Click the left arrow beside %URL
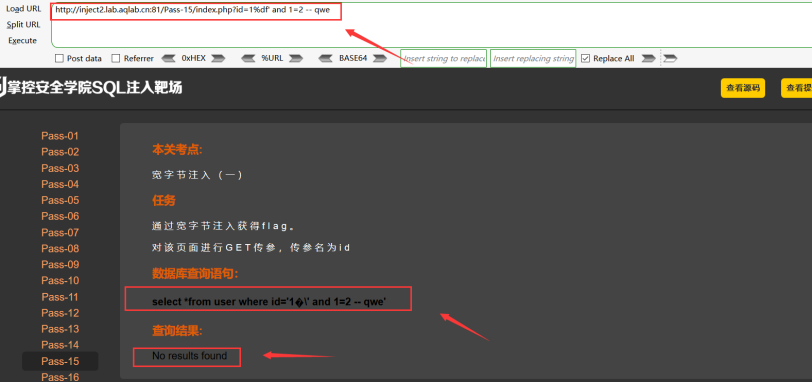The height and width of the screenshot is (382, 812). click(x=249, y=58)
